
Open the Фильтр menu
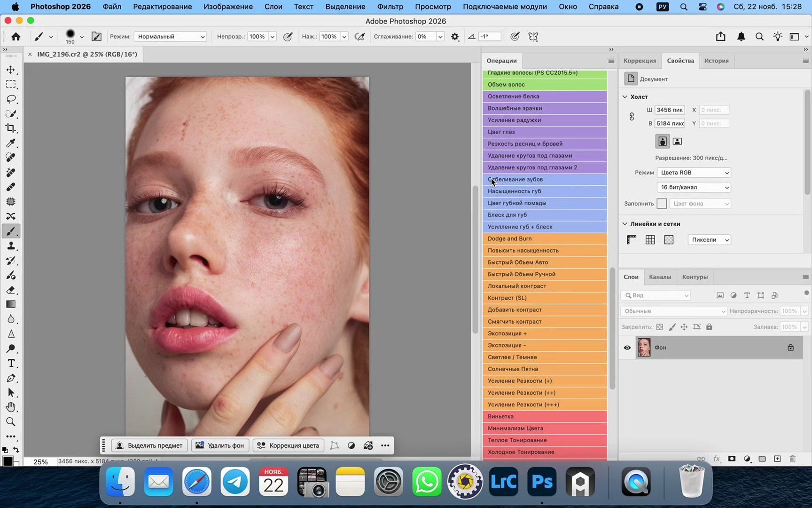pyautogui.click(x=390, y=7)
